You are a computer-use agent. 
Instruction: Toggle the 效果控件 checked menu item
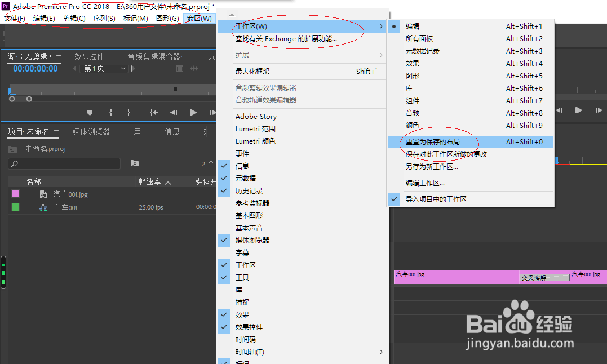click(x=302, y=327)
